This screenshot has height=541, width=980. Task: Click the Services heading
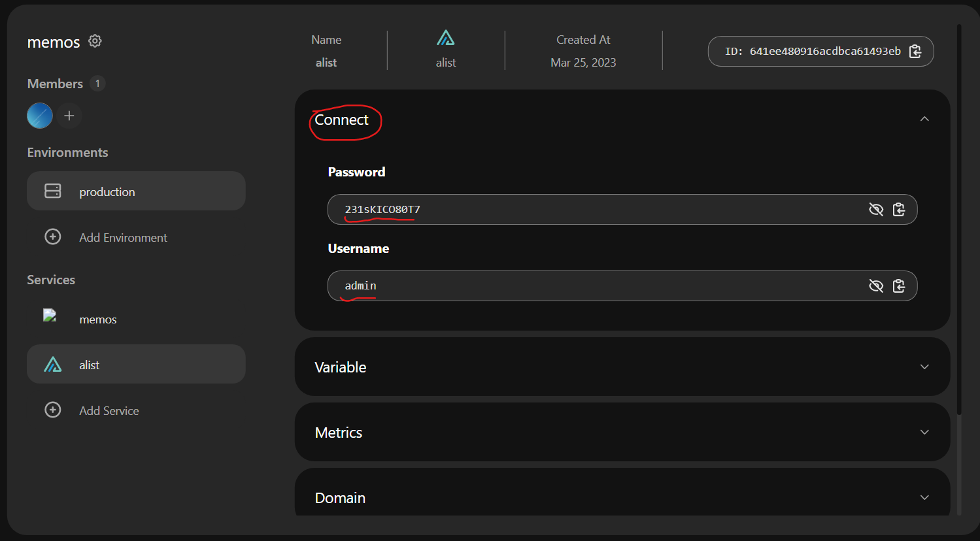[x=51, y=280]
